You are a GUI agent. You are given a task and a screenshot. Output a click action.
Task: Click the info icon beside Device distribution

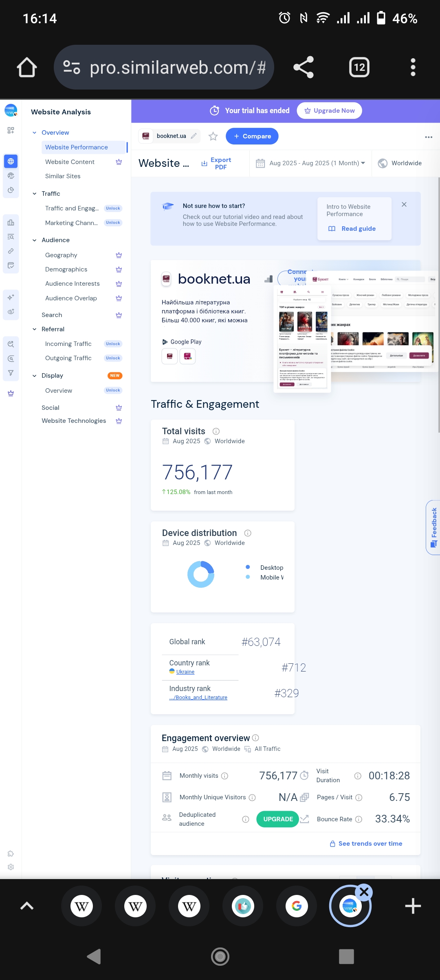click(x=248, y=533)
